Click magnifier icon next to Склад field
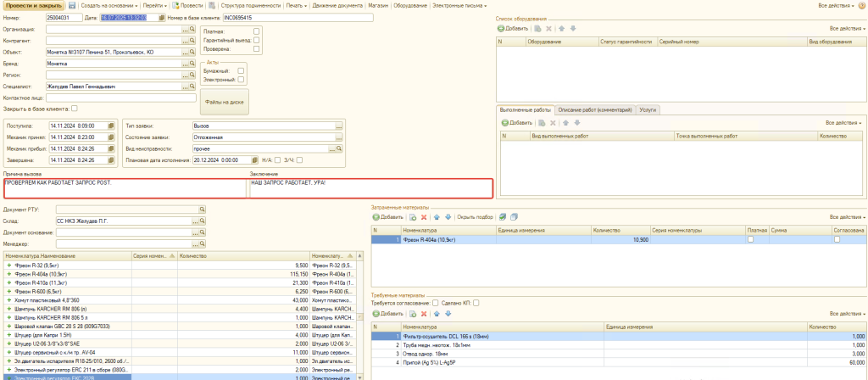This screenshot has width=868, height=380. coord(202,221)
